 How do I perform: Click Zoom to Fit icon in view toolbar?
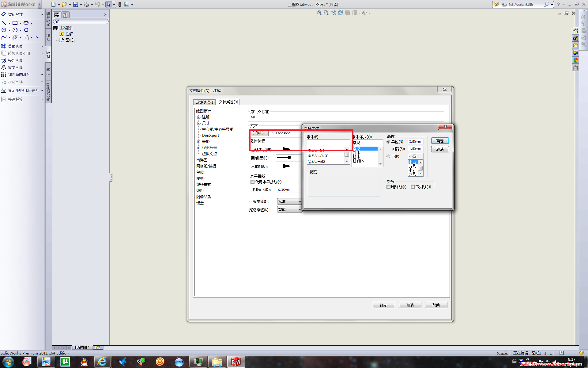319,13
